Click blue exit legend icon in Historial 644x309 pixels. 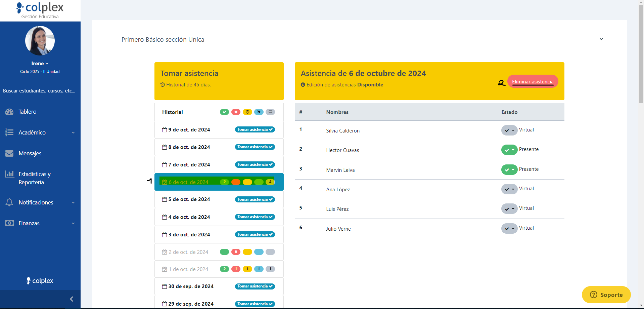[x=259, y=112]
